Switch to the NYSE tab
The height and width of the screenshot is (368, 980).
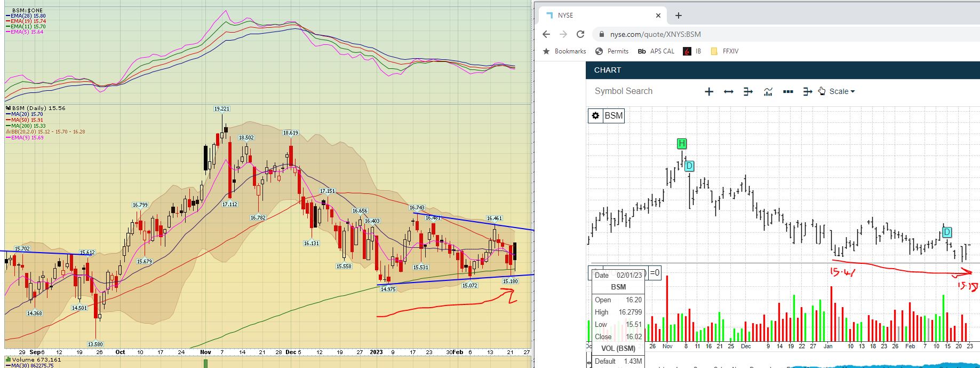tap(597, 15)
